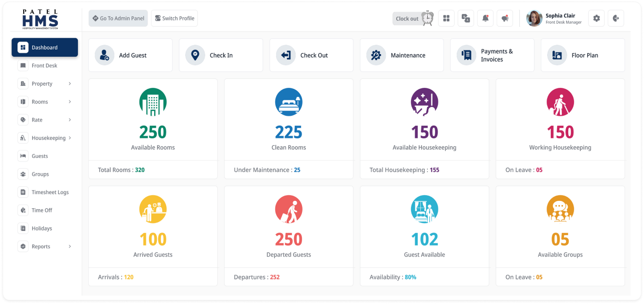Expand the Housekeeping submenu chevron
The width and height of the screenshot is (644, 304).
point(70,138)
